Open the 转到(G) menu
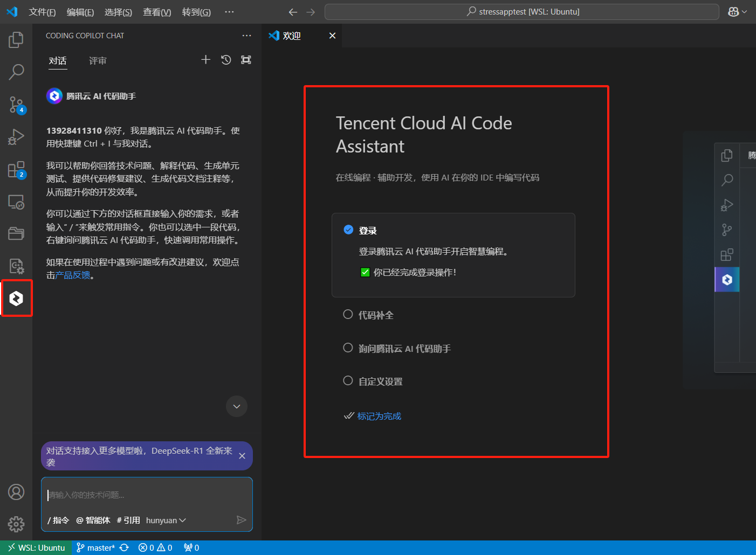 pos(196,12)
